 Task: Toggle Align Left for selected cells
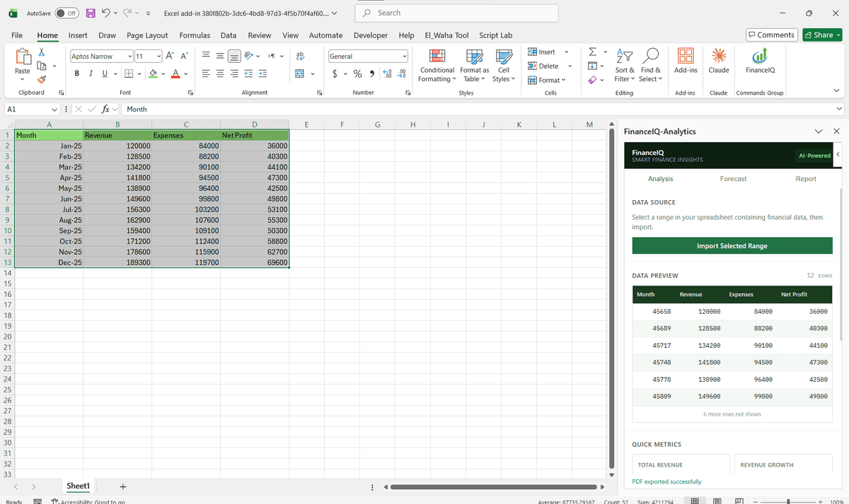205,74
